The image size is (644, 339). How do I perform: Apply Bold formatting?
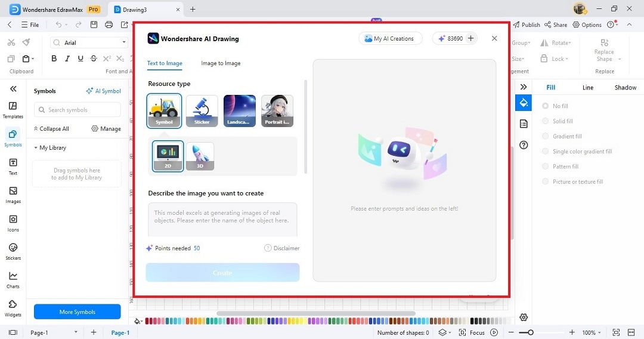tap(54, 58)
